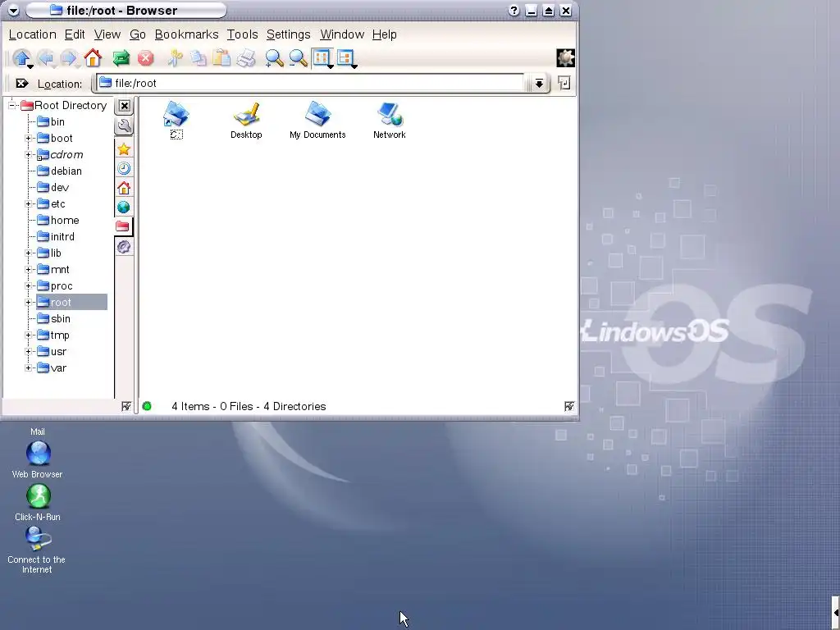Expand the proc folder tree node
This screenshot has height=630, width=840.
click(28, 286)
